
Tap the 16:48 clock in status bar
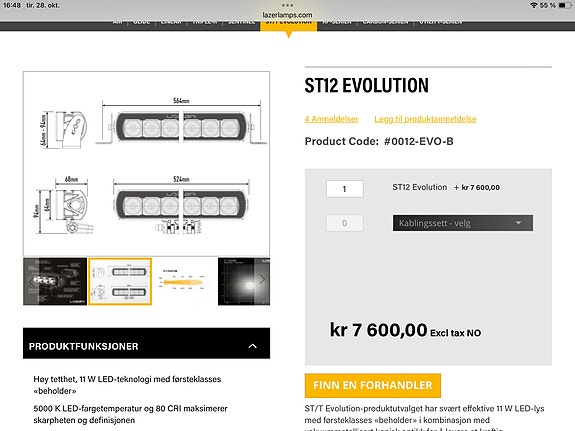click(x=12, y=5)
